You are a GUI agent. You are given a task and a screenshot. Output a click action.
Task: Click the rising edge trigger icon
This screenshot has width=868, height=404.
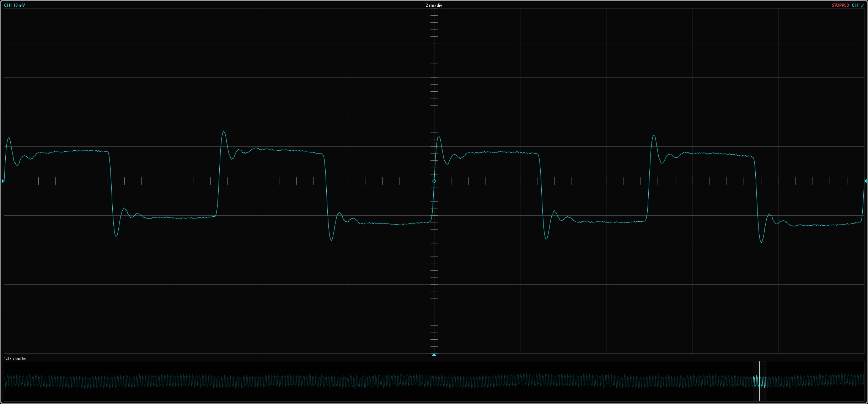tap(863, 5)
